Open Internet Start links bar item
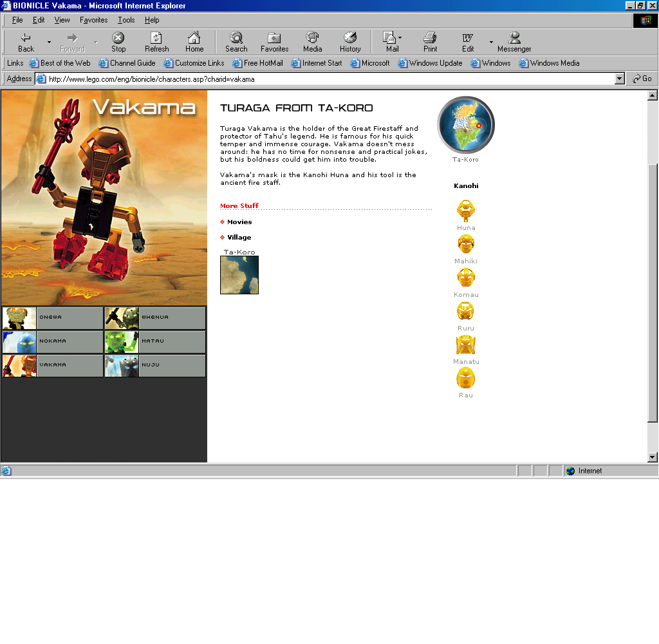The image size is (659, 644). pos(317,63)
